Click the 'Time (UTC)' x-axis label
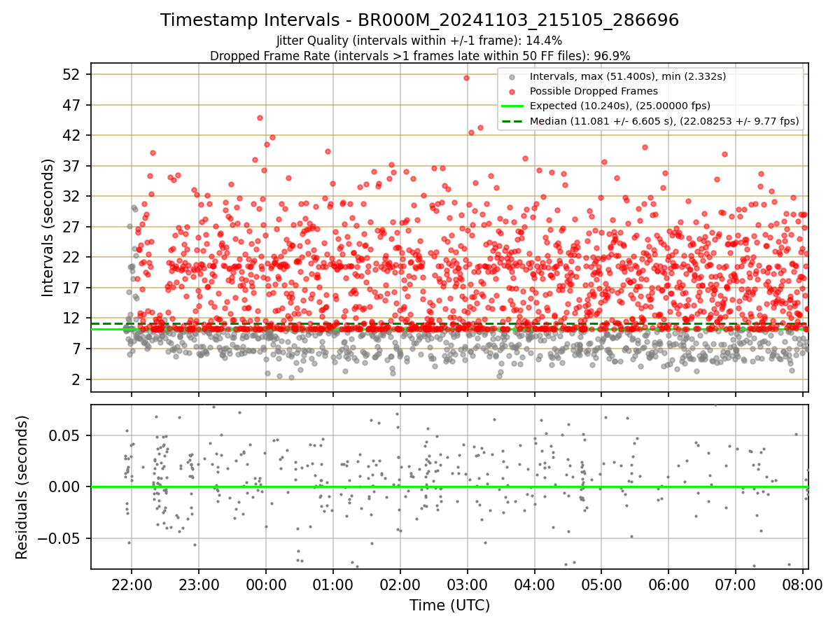 pos(449,605)
